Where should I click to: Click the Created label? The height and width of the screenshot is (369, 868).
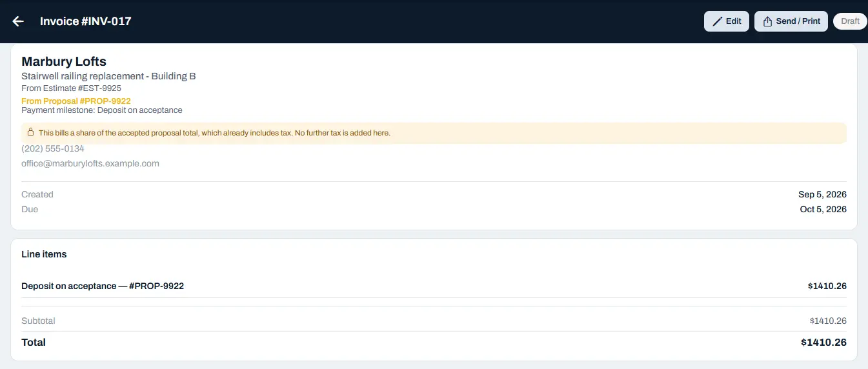37,194
